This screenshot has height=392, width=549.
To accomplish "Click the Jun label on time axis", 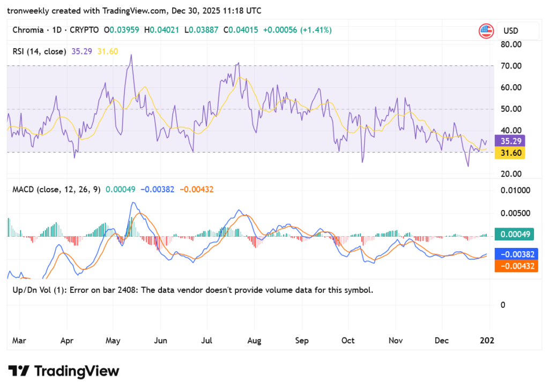I will tap(160, 341).
